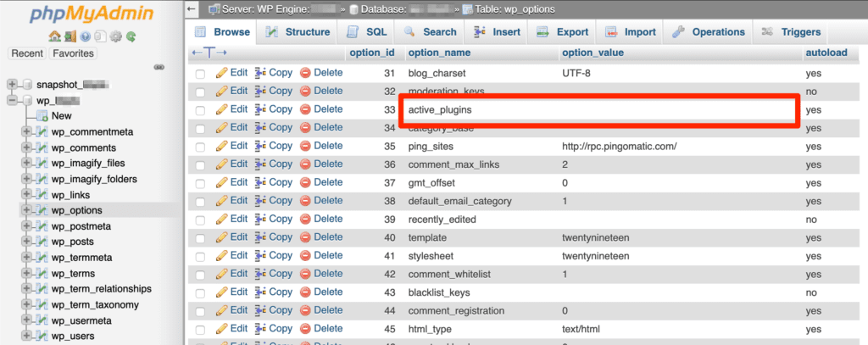Viewport: 868px width, 345px height.
Task: Check the checkbox for the active_plugins row
Action: point(201,110)
